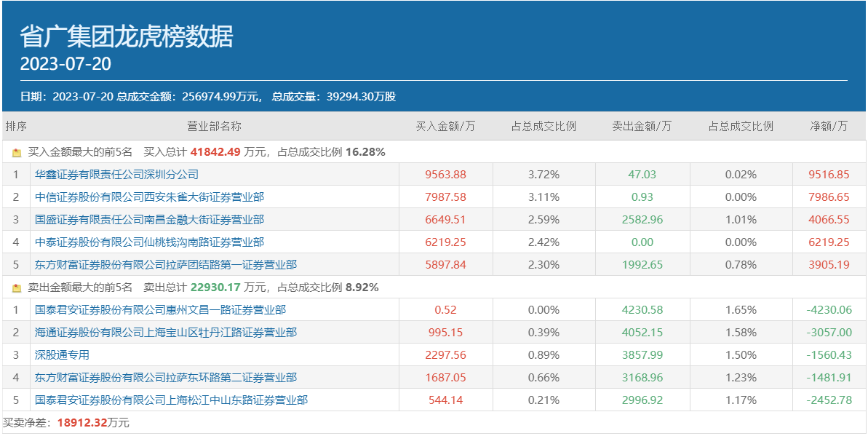Click buy amount 544.14
868x436 pixels.
[445, 400]
